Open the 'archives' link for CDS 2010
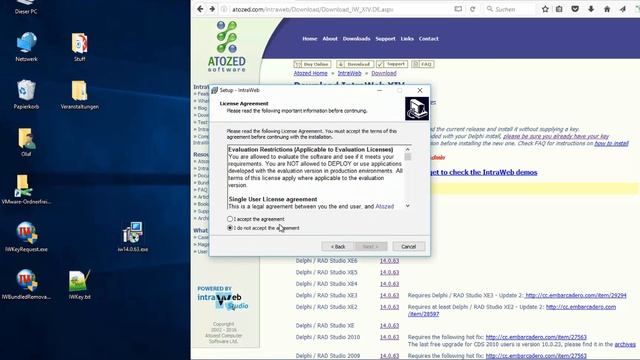Screen dimensions: 640x360 pos(625,344)
